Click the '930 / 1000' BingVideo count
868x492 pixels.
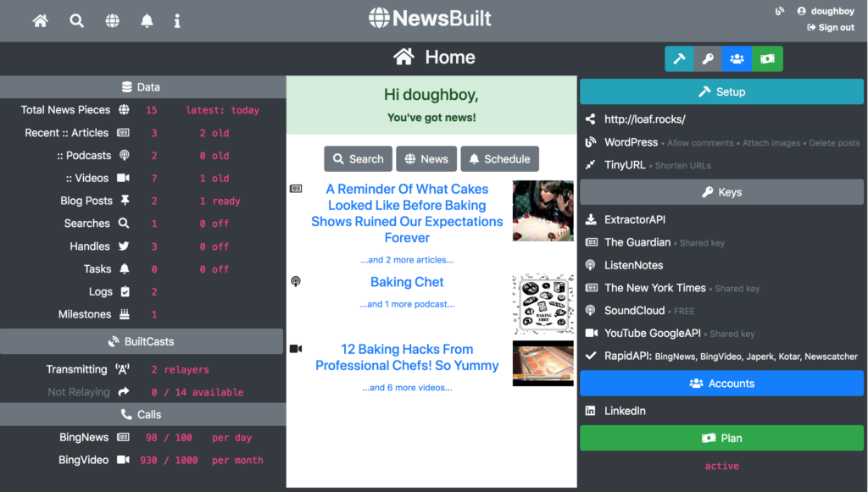tap(169, 461)
